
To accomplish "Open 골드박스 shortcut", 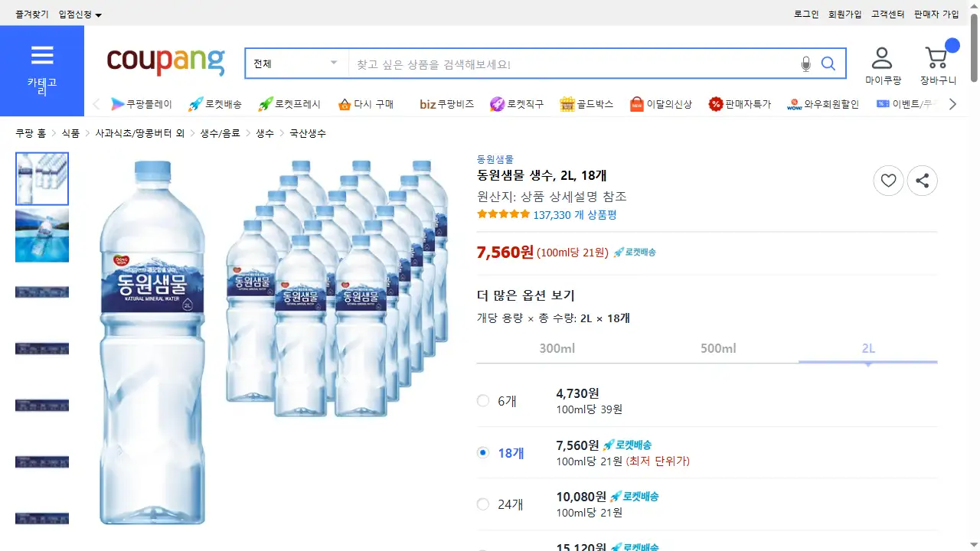I will [586, 104].
